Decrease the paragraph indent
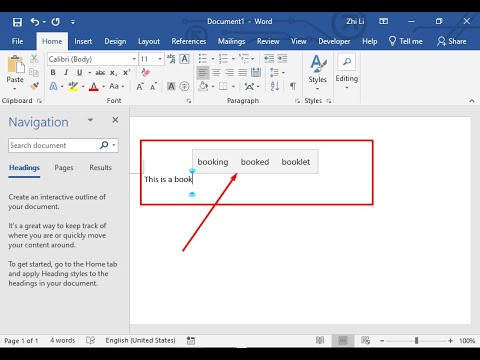Screen dimensions: 480x360 point(269,59)
